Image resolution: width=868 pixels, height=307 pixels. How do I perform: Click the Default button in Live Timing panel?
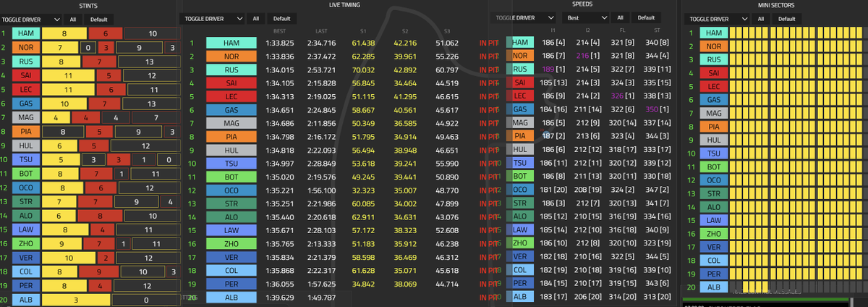click(x=281, y=18)
